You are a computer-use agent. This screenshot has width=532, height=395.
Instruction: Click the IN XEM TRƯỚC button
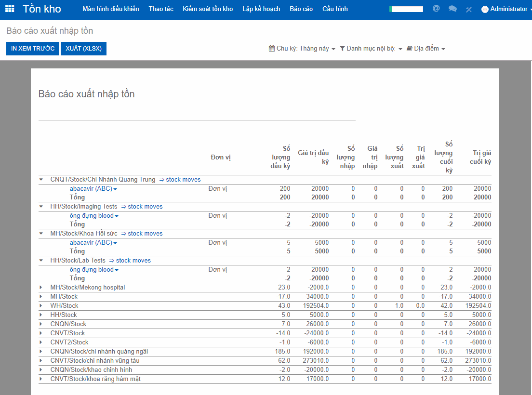(33, 49)
